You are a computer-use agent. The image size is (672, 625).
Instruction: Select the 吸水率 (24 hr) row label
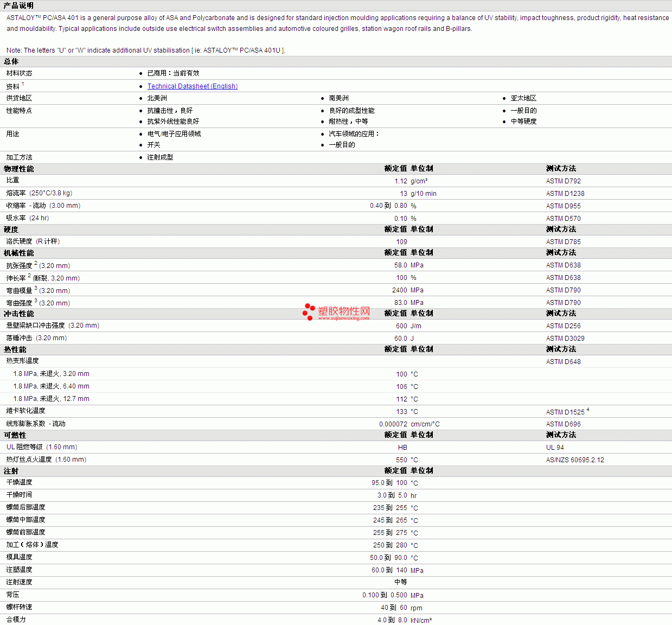(28, 218)
